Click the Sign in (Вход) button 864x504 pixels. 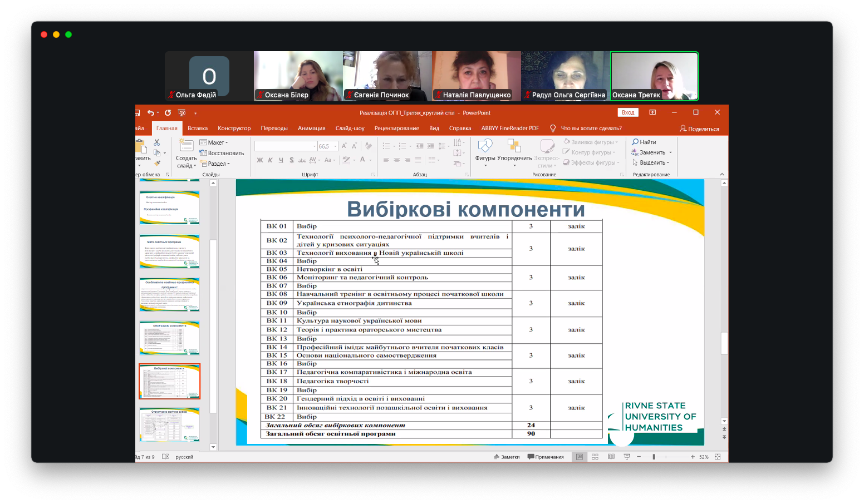pos(628,112)
